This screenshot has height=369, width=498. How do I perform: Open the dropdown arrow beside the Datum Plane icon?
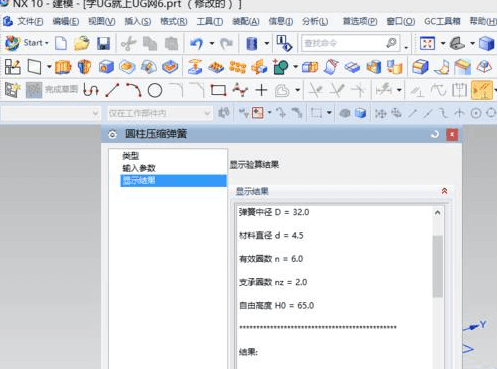(x=49, y=67)
